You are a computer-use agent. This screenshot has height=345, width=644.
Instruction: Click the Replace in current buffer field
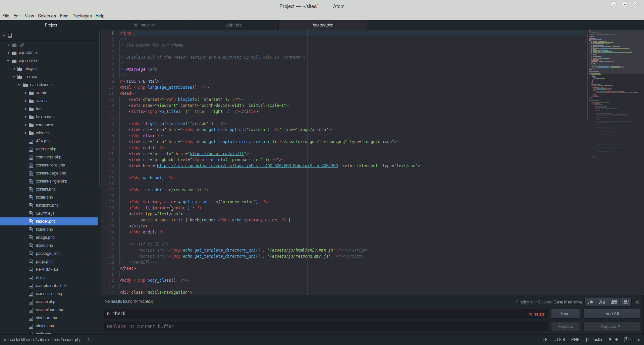click(325, 326)
